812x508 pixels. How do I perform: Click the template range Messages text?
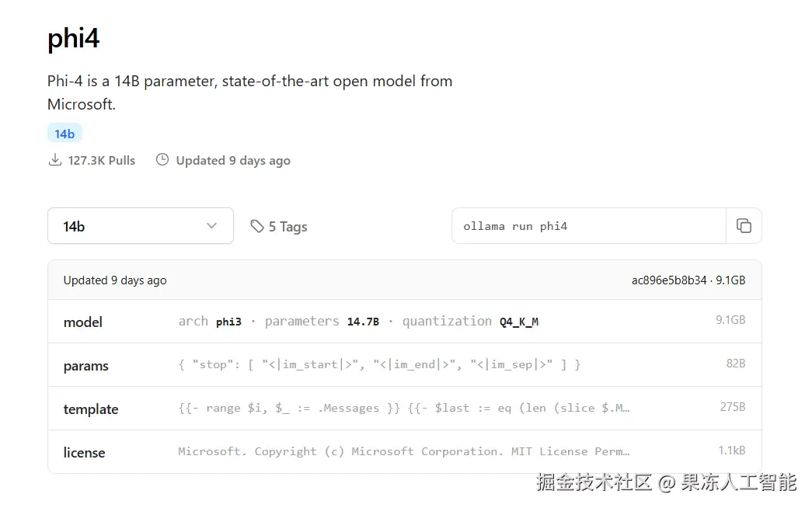[403, 408]
